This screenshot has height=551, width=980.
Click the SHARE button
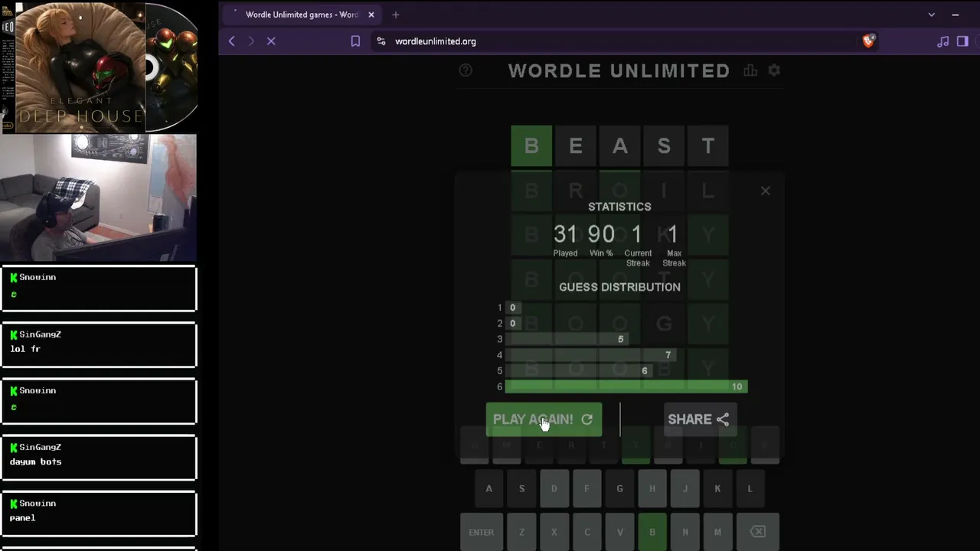coord(700,419)
